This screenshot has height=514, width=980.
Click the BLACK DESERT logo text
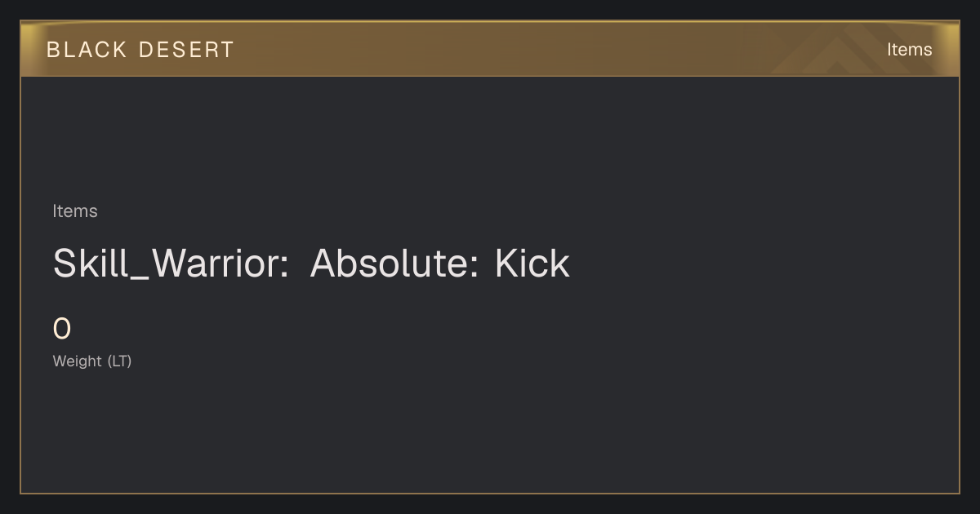(140, 50)
